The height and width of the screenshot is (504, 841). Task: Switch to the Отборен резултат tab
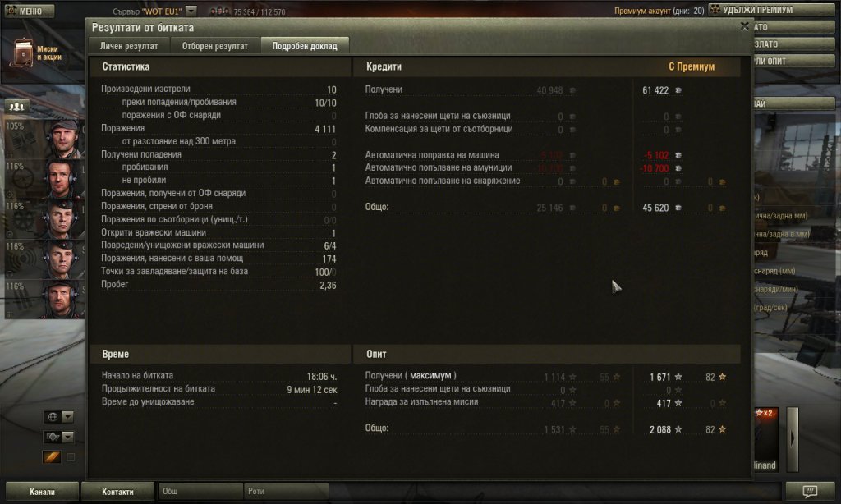(214, 46)
